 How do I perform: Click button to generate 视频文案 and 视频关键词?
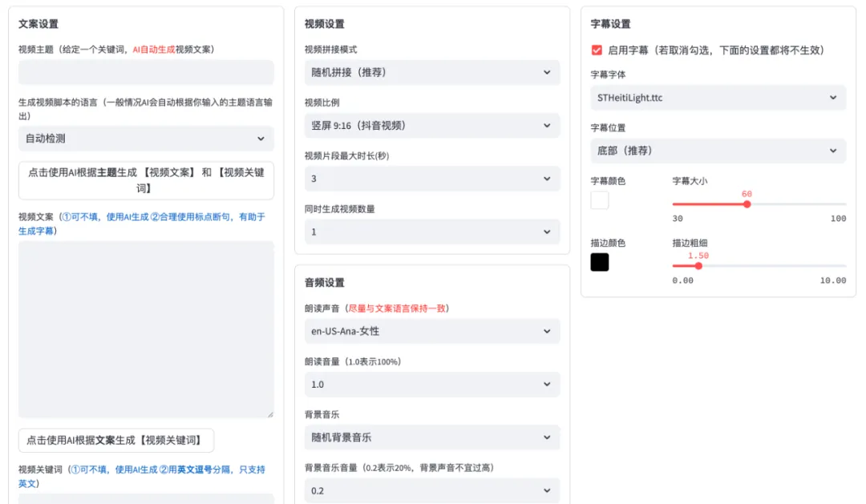146,180
